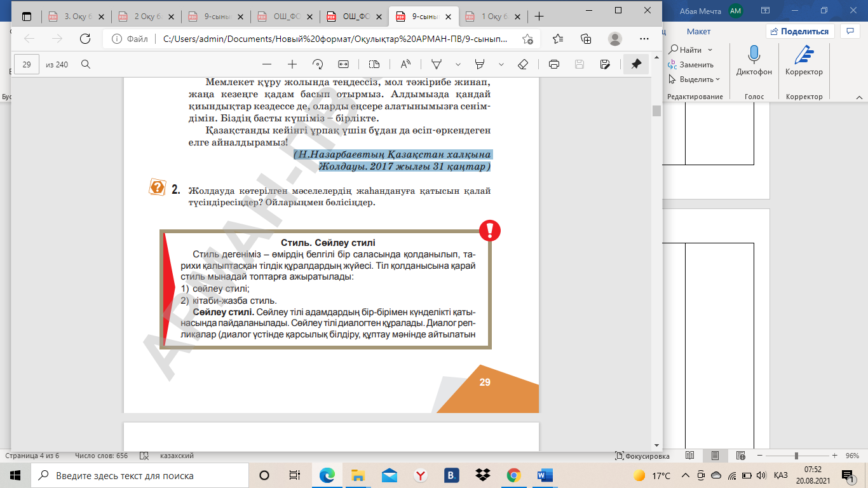868x488 pixels.
Task: Click the Edge vertical scrollbar thumb
Action: coord(657,111)
